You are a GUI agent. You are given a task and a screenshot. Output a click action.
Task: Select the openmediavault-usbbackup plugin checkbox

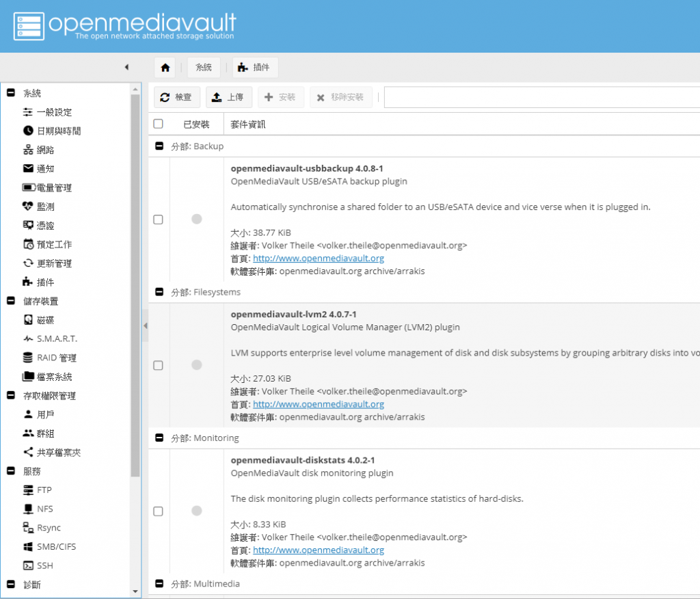pyautogui.click(x=158, y=219)
